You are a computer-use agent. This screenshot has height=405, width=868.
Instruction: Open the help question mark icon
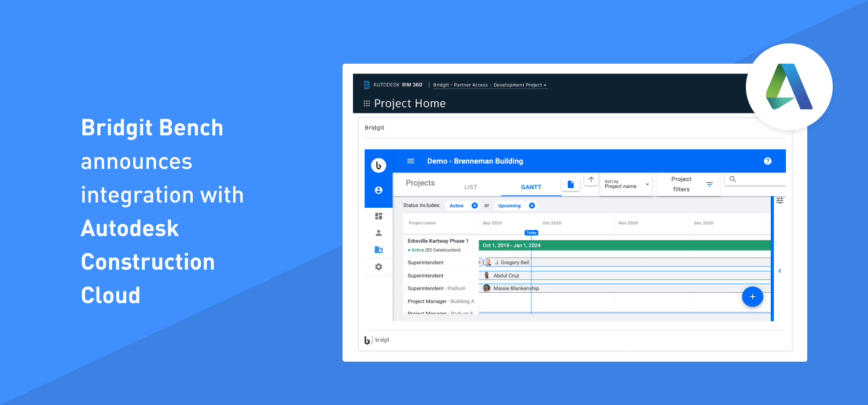768,161
